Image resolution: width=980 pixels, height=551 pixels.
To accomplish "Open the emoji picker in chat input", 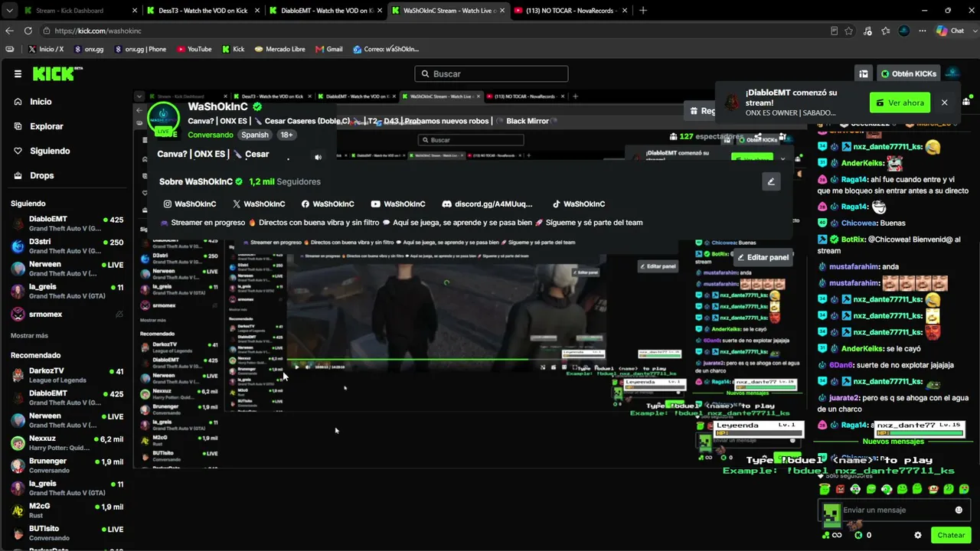I will coord(959,510).
